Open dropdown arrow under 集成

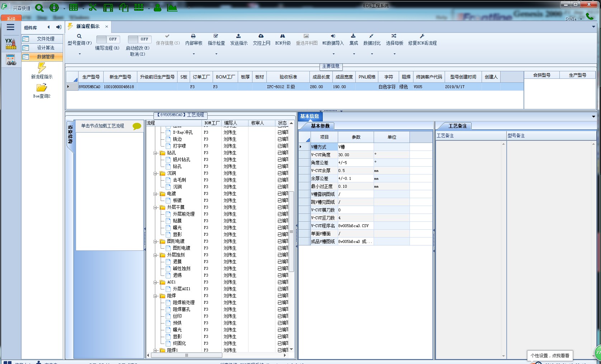pos(354,54)
